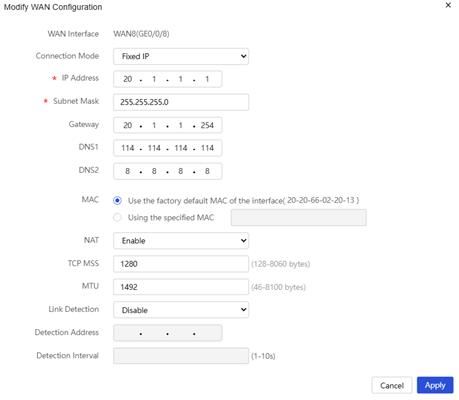Select the MTU value field
This screenshot has height=400, width=459.
click(x=181, y=287)
